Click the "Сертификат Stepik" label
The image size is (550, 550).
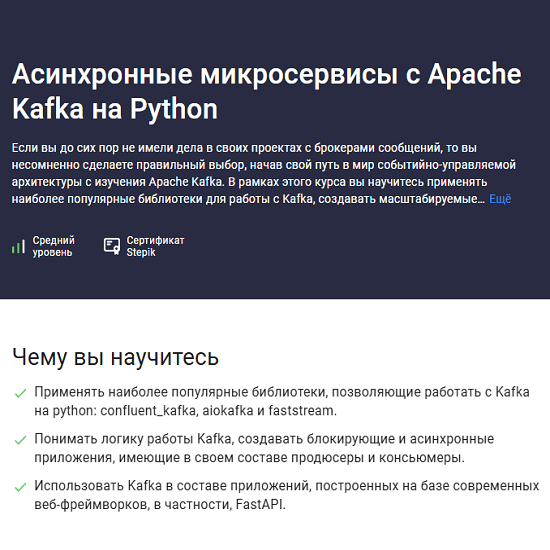coord(155,246)
